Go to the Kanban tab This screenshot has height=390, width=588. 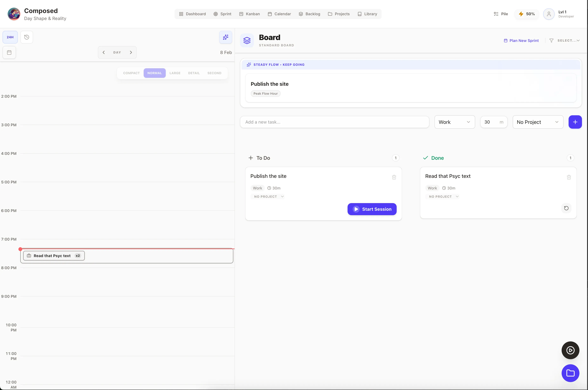tap(250, 14)
